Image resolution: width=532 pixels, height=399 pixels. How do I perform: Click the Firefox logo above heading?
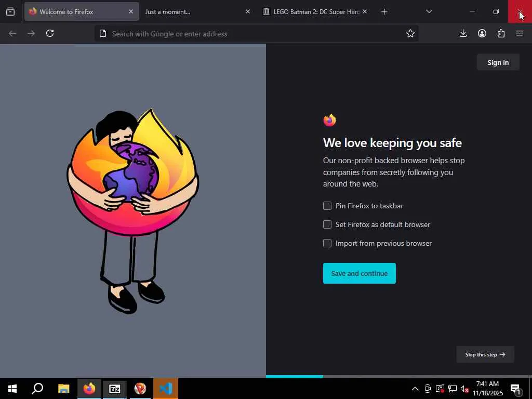(x=329, y=120)
